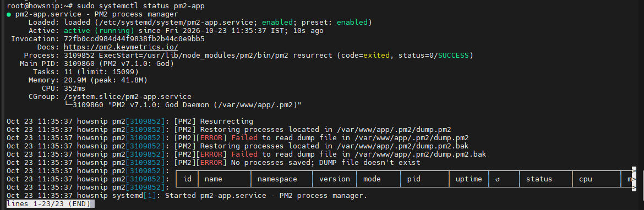
Task: Click the 'name' column header
Action: pos(213,179)
